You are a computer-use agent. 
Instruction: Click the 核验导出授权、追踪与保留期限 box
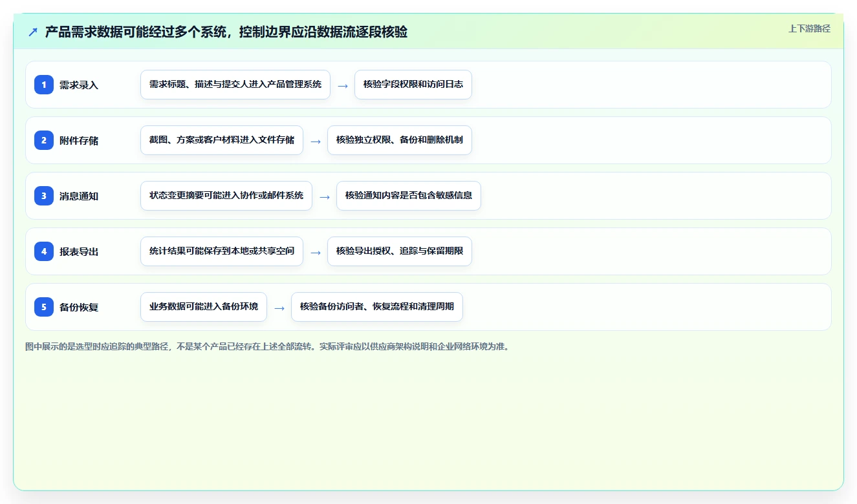(x=400, y=251)
